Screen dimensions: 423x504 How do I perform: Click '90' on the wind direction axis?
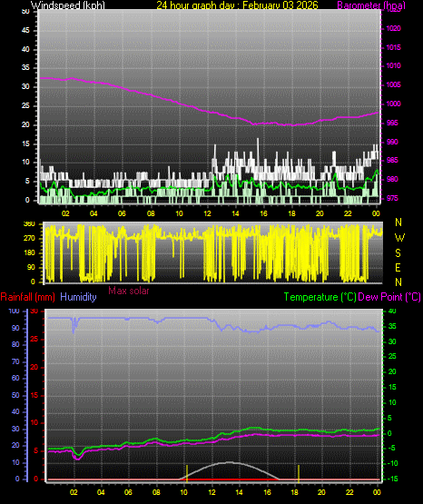click(31, 267)
